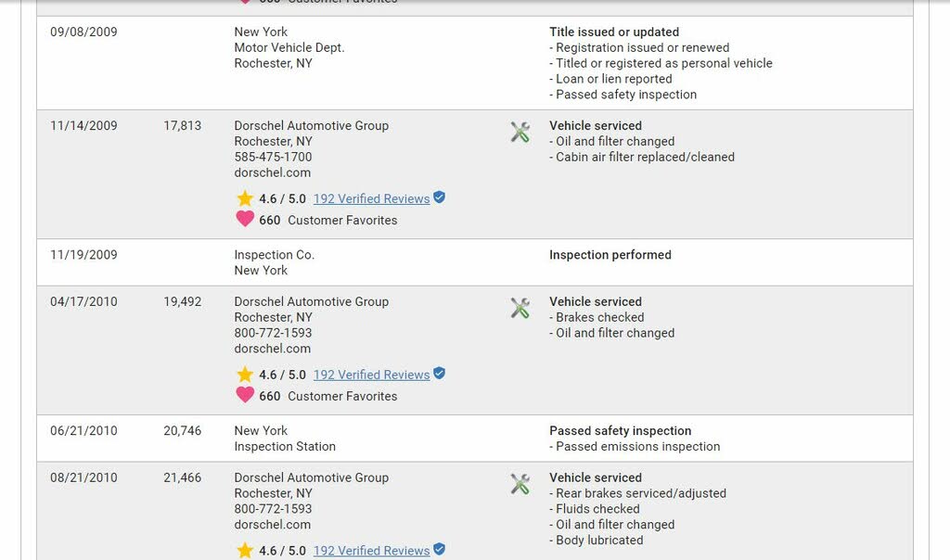Click phone number 585-475-1700
950x560 pixels.
click(274, 157)
